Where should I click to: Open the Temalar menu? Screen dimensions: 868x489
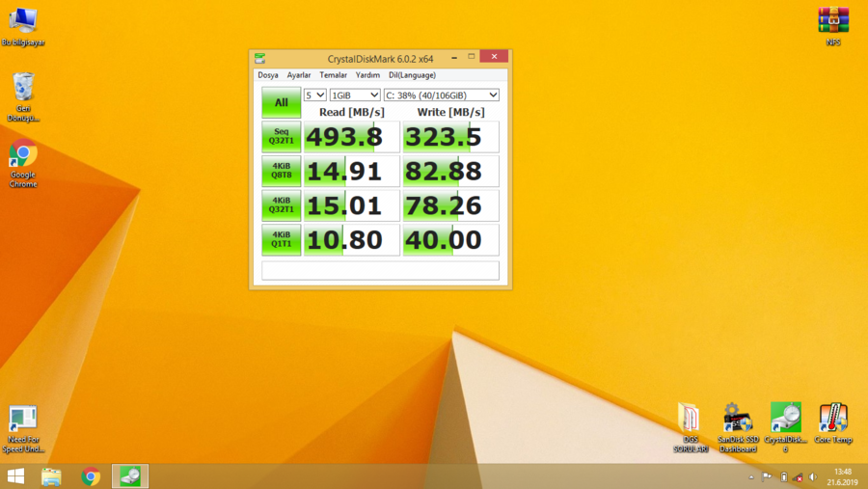[333, 75]
